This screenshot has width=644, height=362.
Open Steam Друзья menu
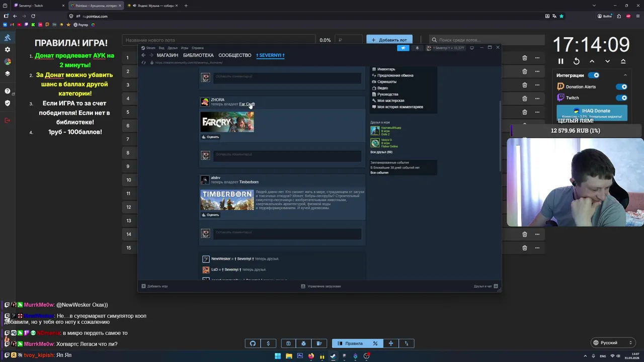pos(173,48)
